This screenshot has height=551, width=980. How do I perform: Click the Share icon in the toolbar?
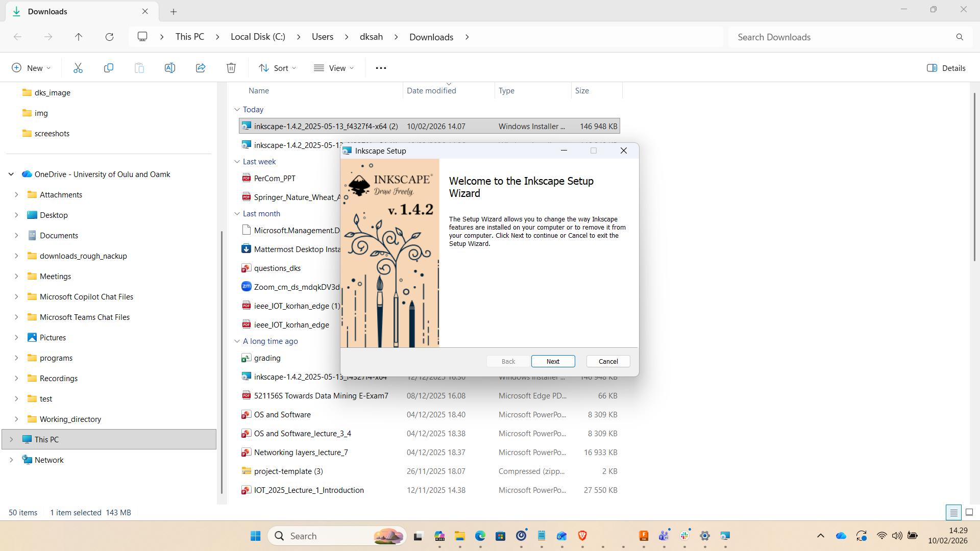click(200, 67)
